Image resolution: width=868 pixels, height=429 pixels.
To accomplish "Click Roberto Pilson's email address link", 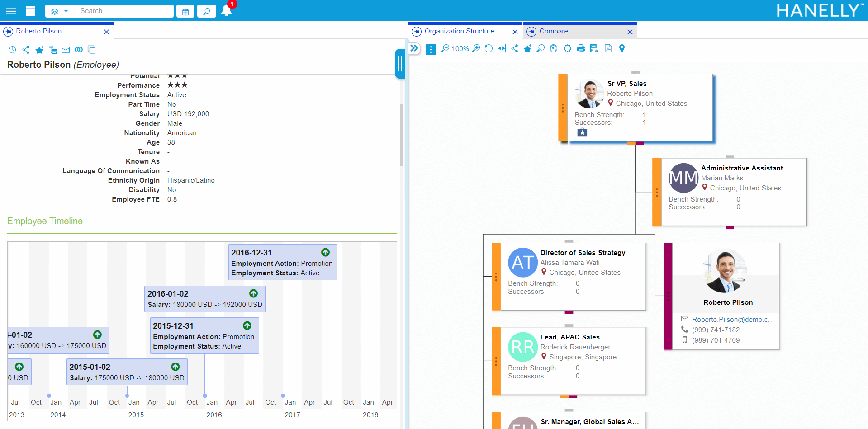I will pyautogui.click(x=732, y=319).
